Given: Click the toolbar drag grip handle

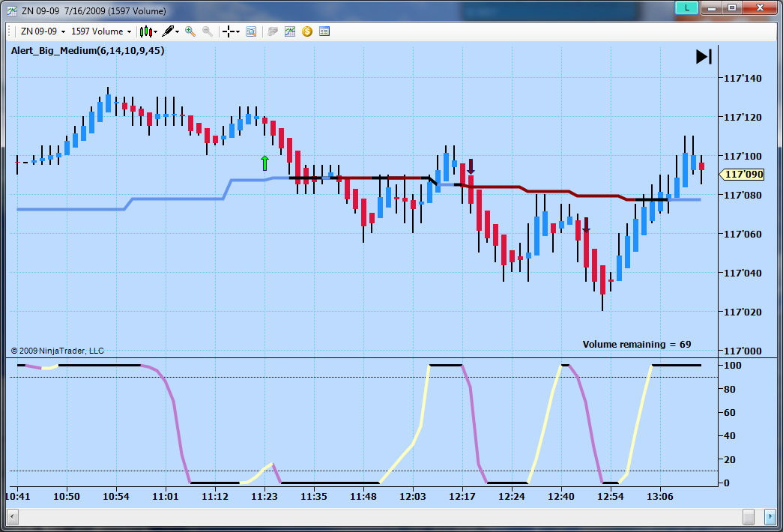Looking at the screenshot, I should point(10,31).
